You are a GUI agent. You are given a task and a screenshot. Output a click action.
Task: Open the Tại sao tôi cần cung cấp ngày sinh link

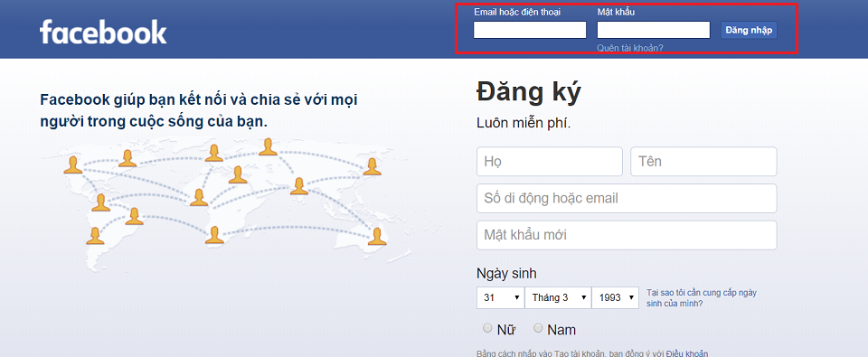pyautogui.click(x=702, y=297)
